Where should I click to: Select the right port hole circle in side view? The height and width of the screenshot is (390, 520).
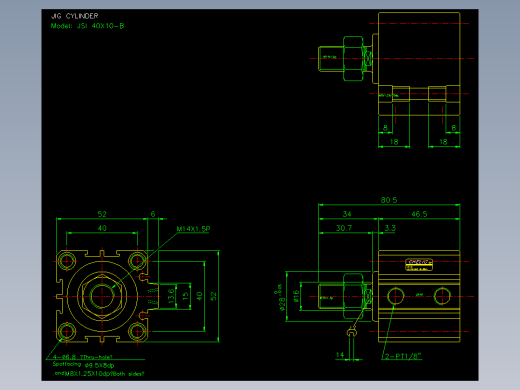tap(442, 296)
